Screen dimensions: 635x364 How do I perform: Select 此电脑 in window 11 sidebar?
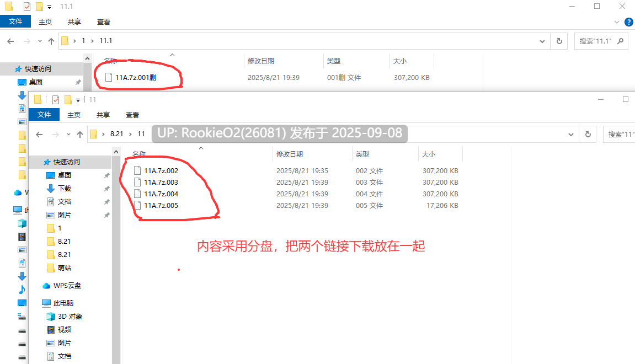point(63,303)
